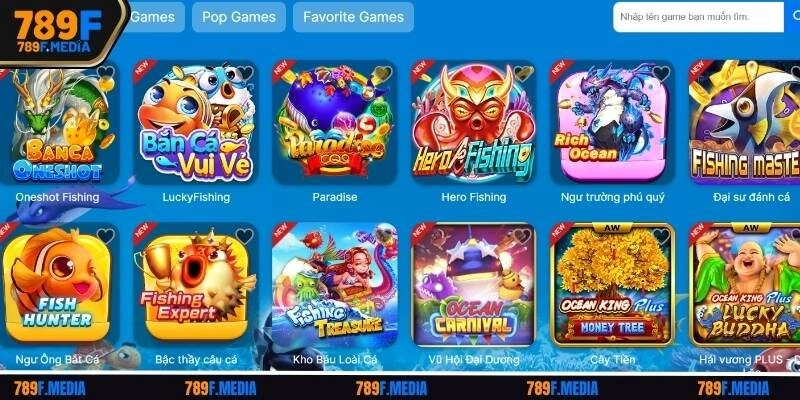Screen dimensions: 800x400
Task: Open the Lucky Buddha game tile
Action: pos(744,285)
